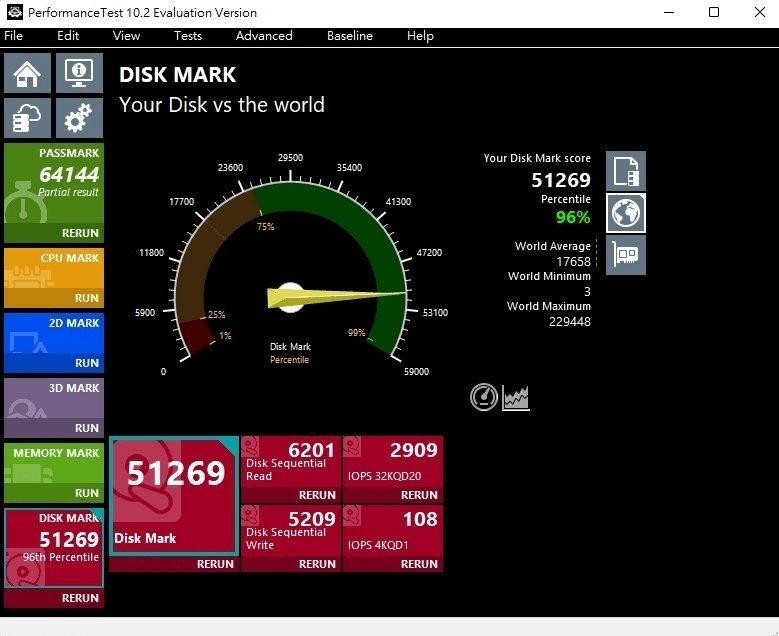Open the System Information monitor icon
The height and width of the screenshot is (636, 779).
coord(79,73)
